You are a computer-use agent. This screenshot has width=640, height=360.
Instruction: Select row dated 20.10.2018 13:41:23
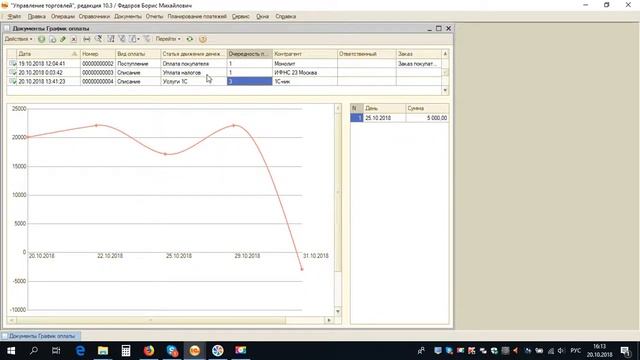click(x=224, y=82)
